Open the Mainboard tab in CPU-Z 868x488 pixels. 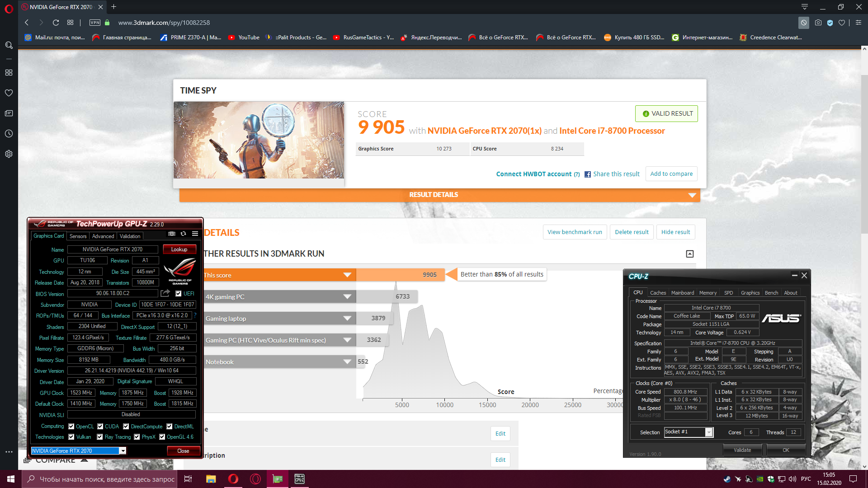682,293
